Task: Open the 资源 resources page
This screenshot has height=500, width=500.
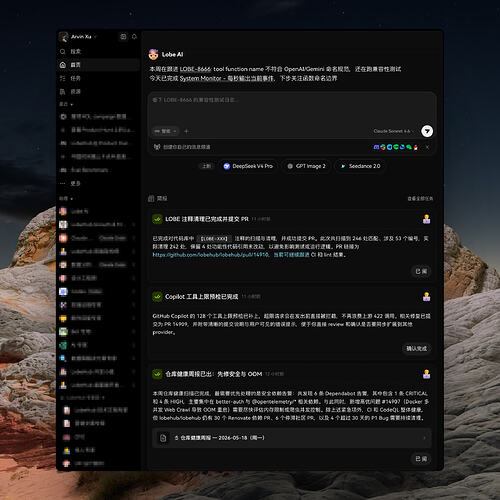Action: point(99,91)
